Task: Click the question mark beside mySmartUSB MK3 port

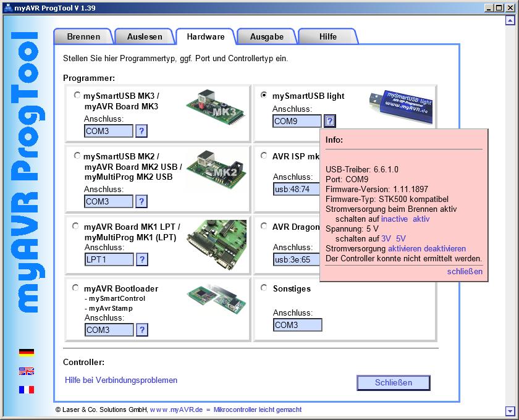Action: click(x=141, y=131)
